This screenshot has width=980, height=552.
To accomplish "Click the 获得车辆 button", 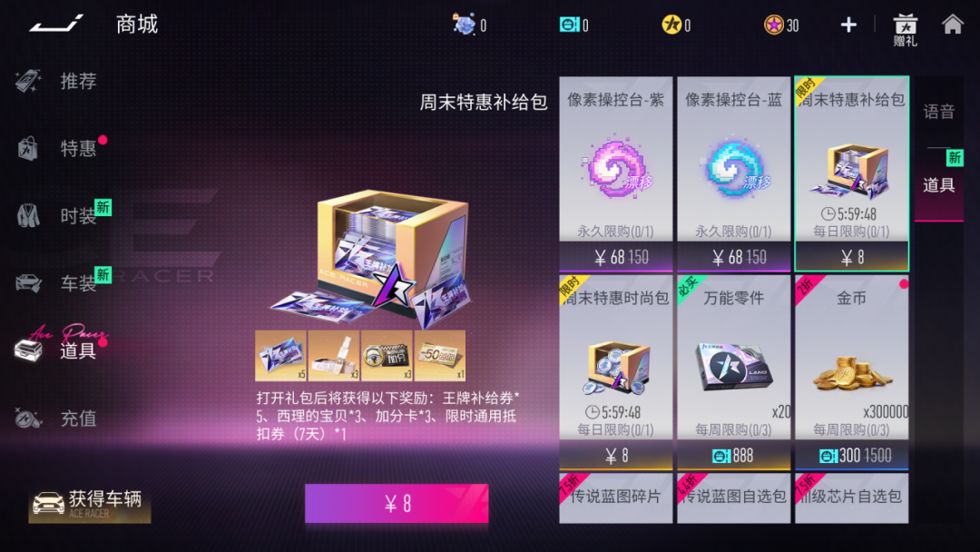I will point(89,505).
